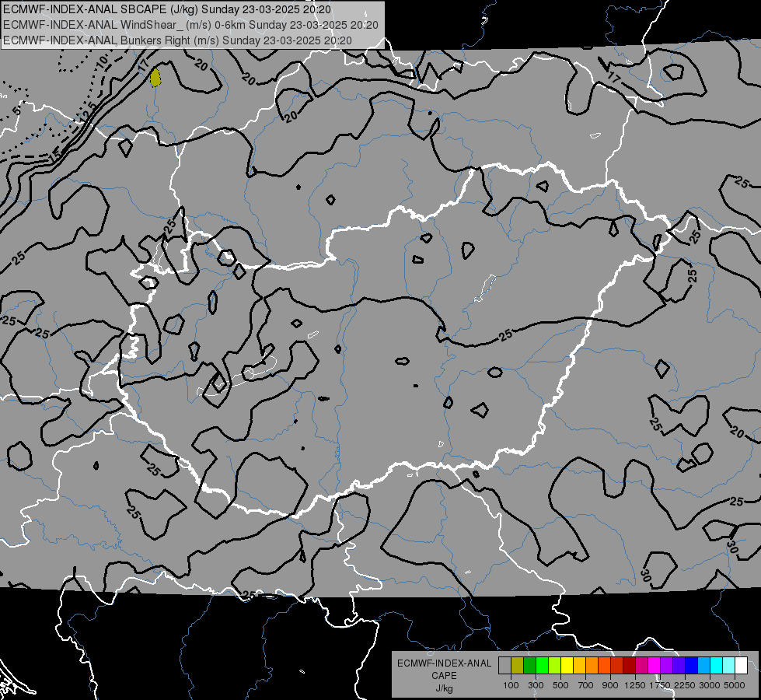Viewport: 761px width, 700px height.
Task: Select the dark red legend swatch
Action: point(629,666)
